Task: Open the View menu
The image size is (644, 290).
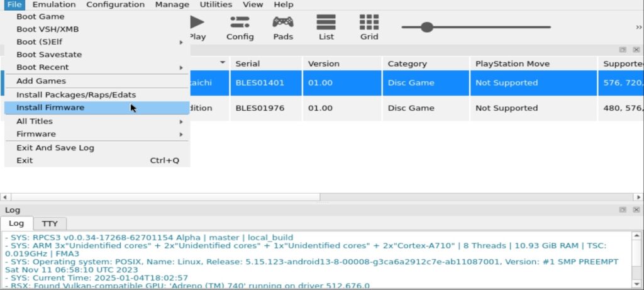Action: click(253, 4)
